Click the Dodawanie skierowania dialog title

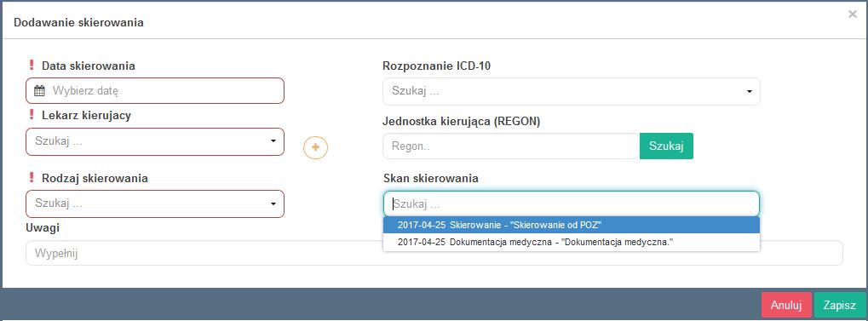click(x=78, y=23)
